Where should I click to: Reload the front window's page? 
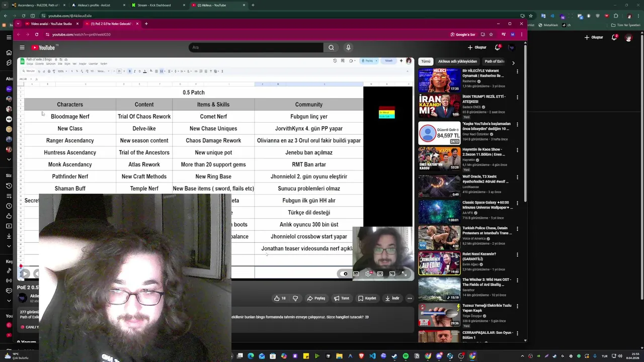(x=37, y=35)
